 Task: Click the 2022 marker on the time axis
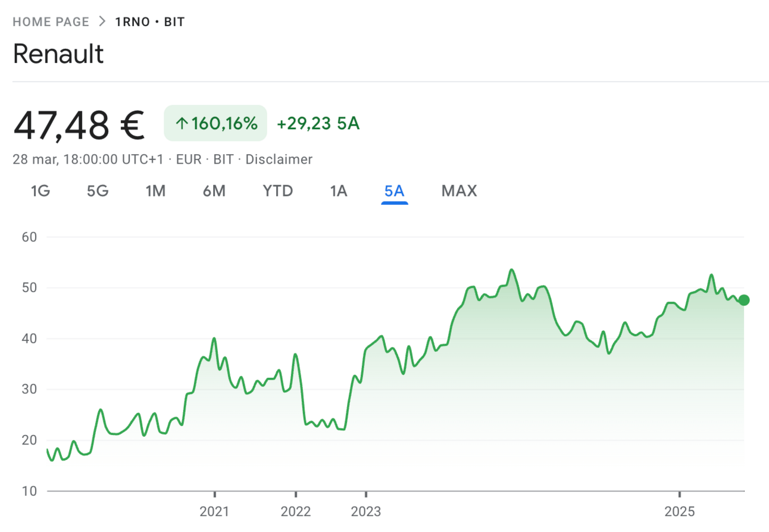(296, 511)
